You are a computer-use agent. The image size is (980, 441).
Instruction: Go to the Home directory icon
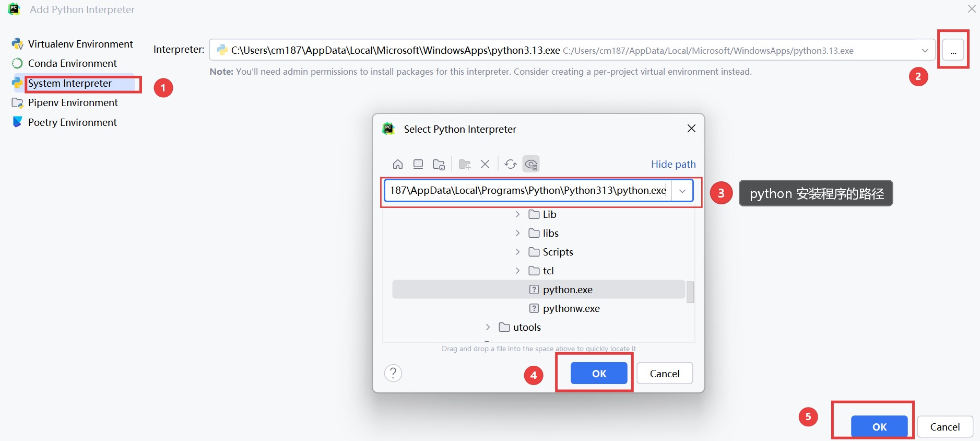[398, 165]
